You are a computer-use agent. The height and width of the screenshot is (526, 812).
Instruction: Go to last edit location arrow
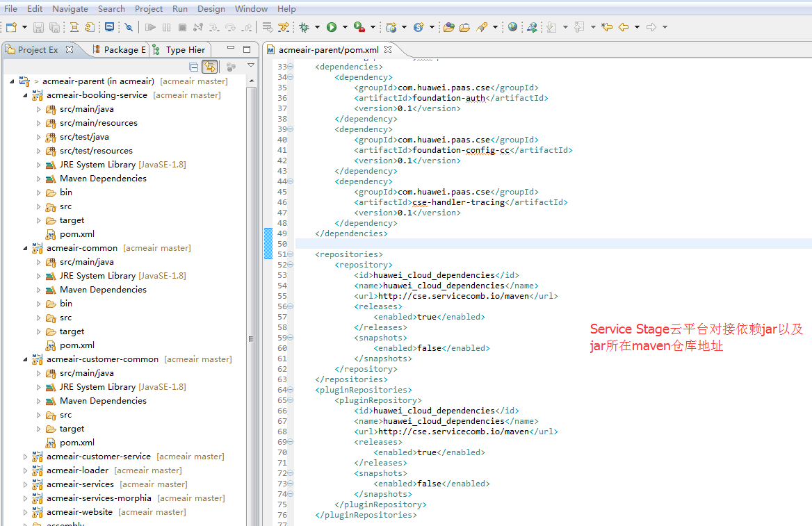click(607, 27)
